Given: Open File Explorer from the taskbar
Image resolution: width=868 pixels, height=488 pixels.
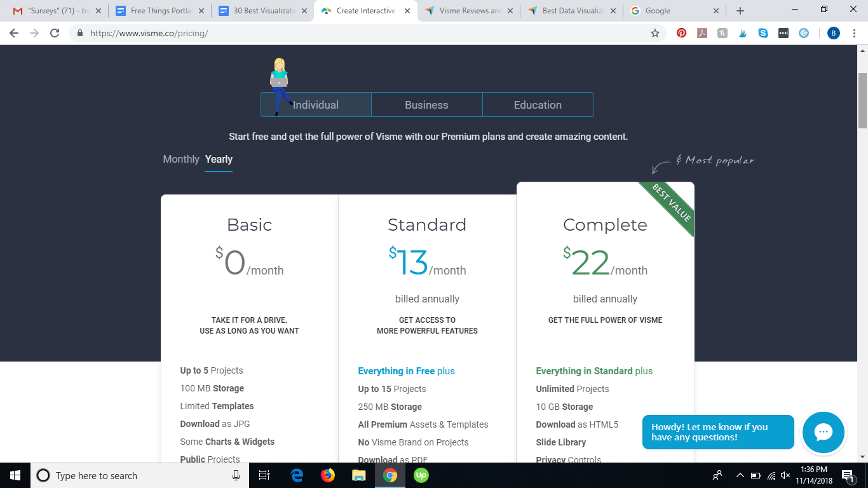Looking at the screenshot, I should pos(359,475).
